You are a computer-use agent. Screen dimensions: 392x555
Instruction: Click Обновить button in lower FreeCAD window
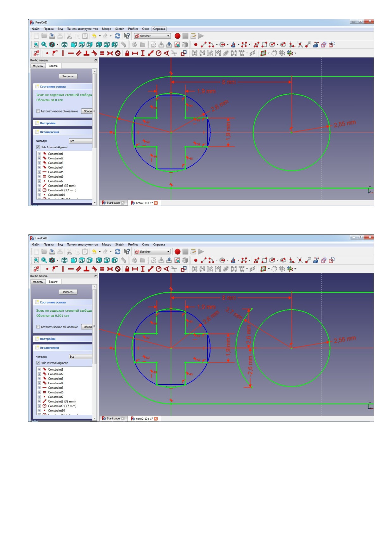[87, 327]
